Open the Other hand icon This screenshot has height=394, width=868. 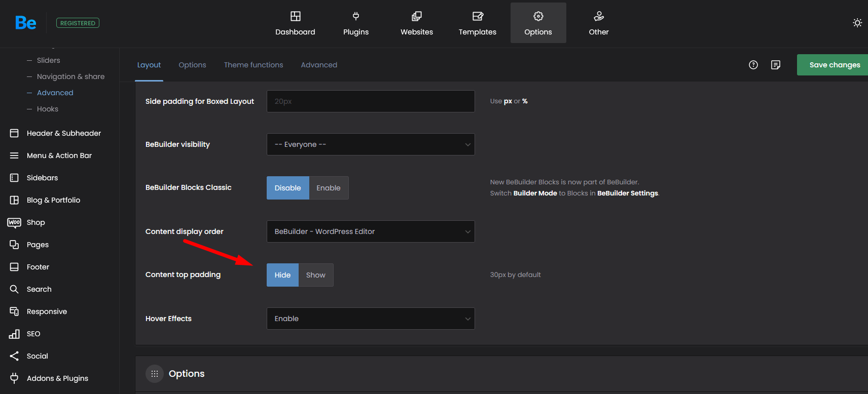(x=599, y=16)
